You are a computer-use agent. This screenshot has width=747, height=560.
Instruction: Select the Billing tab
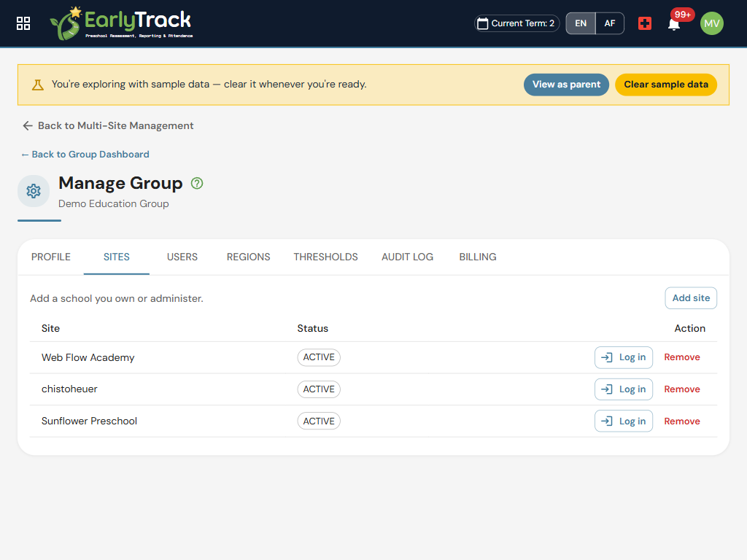pos(477,257)
